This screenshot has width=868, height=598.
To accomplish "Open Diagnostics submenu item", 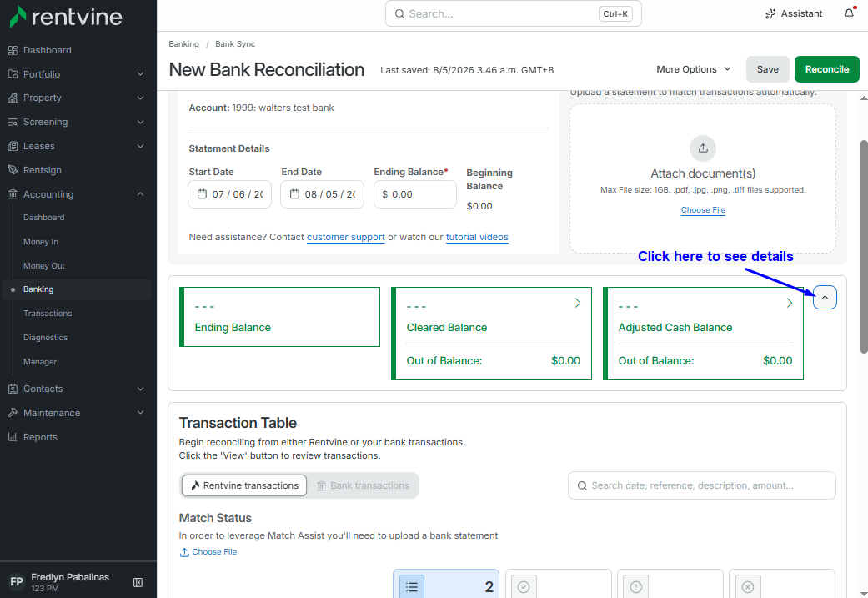I will pyautogui.click(x=45, y=338).
